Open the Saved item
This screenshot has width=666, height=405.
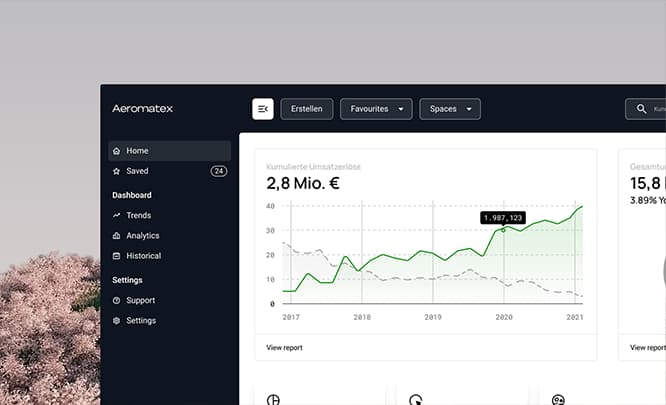coord(169,171)
